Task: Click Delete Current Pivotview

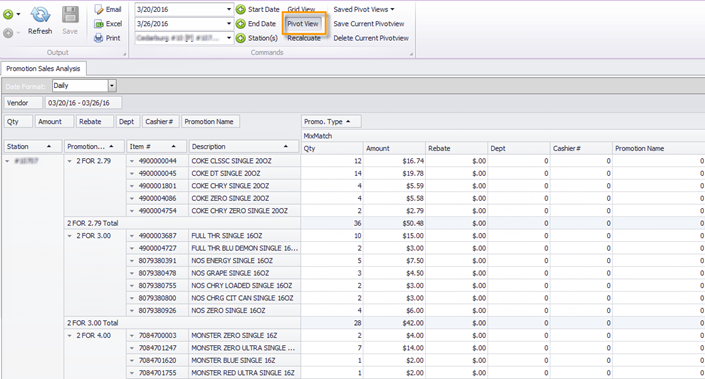Action: (371, 38)
